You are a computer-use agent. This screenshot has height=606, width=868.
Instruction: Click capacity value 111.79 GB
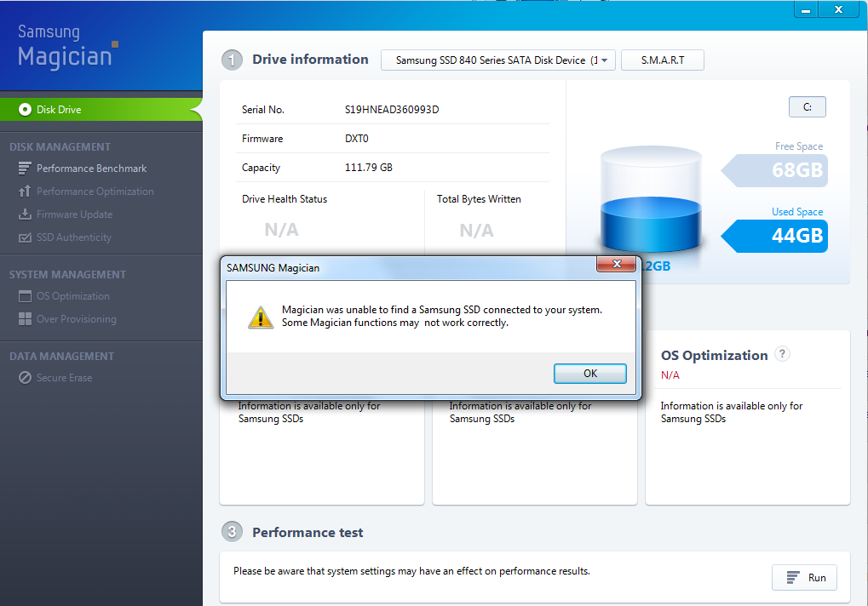369,168
